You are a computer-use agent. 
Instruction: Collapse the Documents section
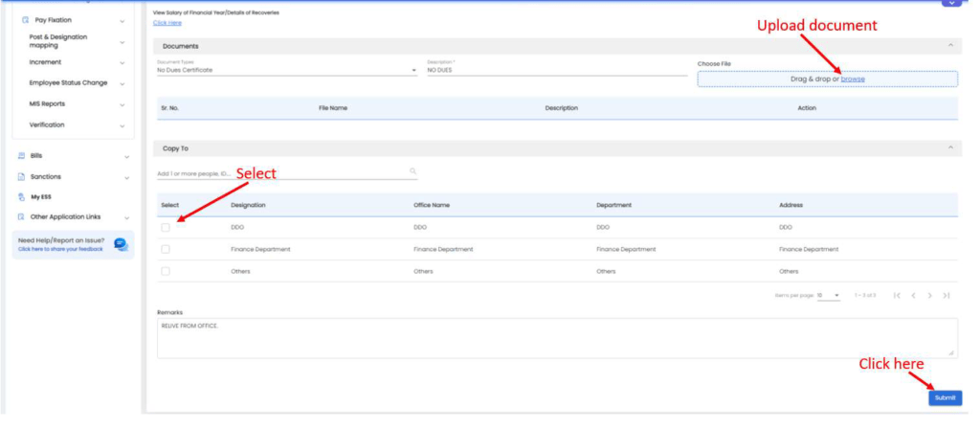950,46
